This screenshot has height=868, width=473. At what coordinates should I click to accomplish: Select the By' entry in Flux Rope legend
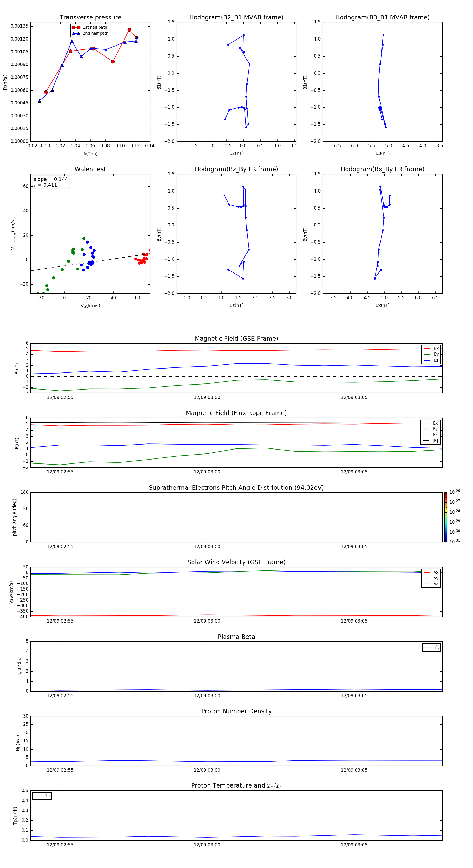[431, 429]
